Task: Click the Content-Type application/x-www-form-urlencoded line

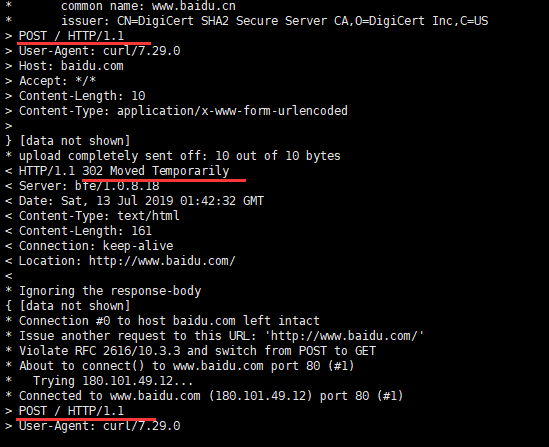Action: [183, 111]
